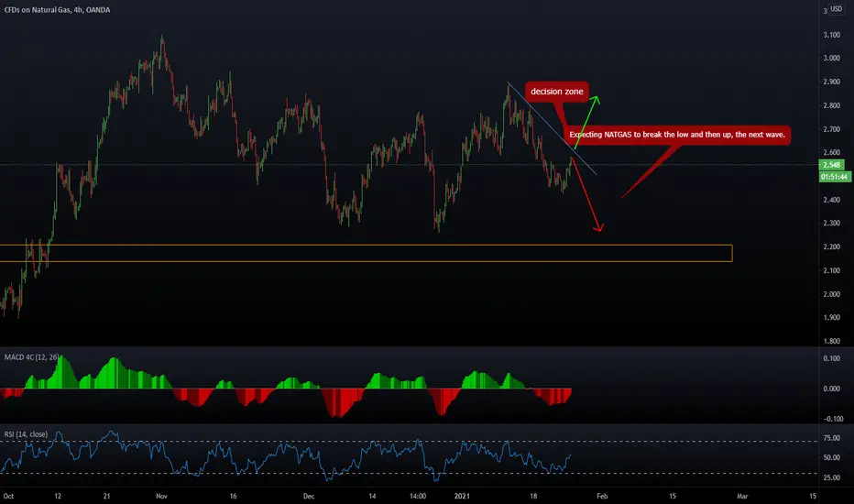Image resolution: width=854 pixels, height=504 pixels.
Task: Click the Mar label on time axis
Action: coord(742,497)
